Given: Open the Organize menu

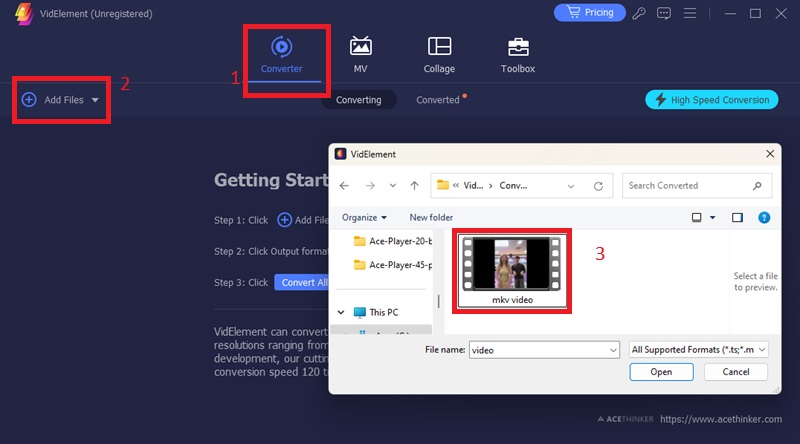Looking at the screenshot, I should tap(364, 217).
